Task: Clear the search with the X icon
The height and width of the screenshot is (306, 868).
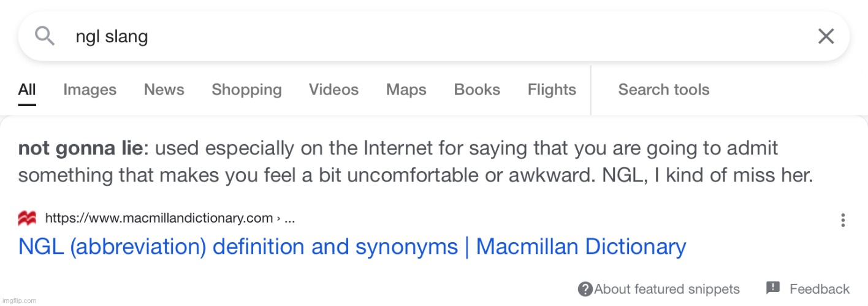Action: coord(826,36)
